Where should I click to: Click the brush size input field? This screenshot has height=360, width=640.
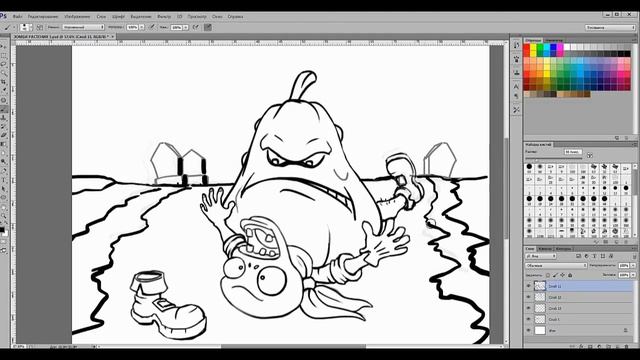point(573,152)
